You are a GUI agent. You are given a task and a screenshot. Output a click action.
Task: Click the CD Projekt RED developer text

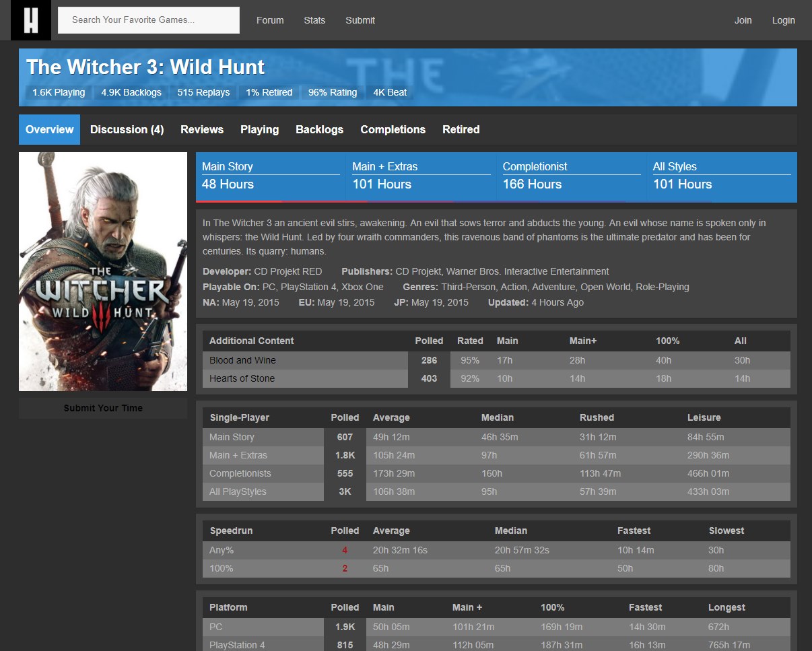(x=288, y=271)
